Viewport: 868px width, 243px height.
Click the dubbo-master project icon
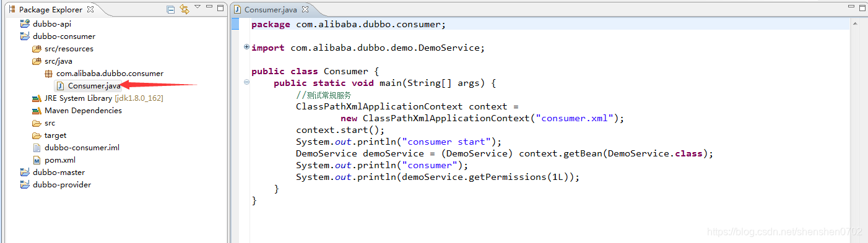[25, 172]
